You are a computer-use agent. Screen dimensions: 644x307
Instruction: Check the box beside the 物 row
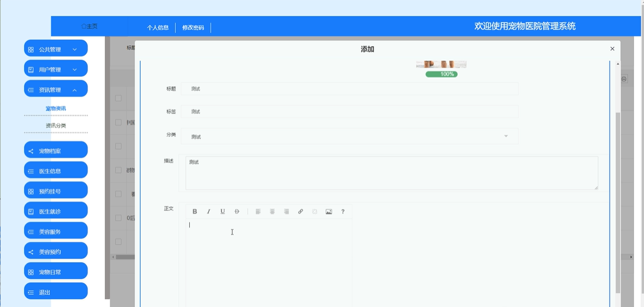pyautogui.click(x=118, y=170)
